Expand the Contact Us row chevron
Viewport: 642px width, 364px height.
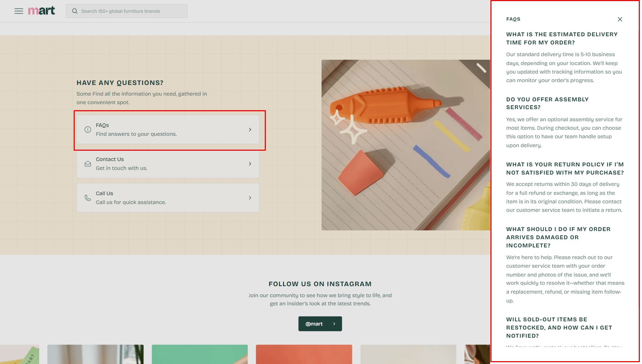point(250,164)
